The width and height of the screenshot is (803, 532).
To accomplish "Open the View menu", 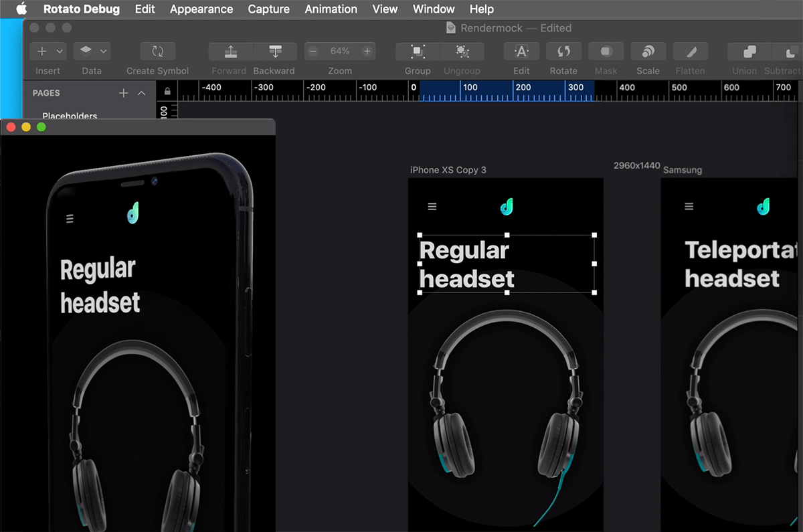I will click(385, 9).
